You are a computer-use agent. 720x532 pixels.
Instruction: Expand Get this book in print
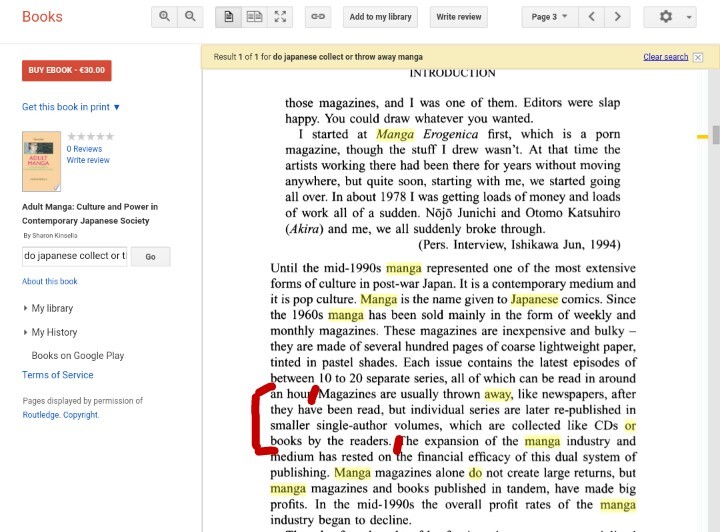pos(71,107)
